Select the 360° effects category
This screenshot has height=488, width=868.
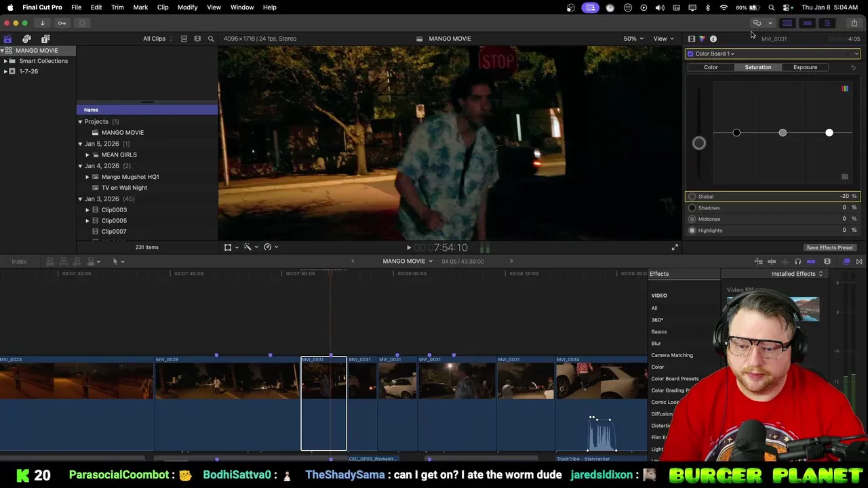[657, 320]
